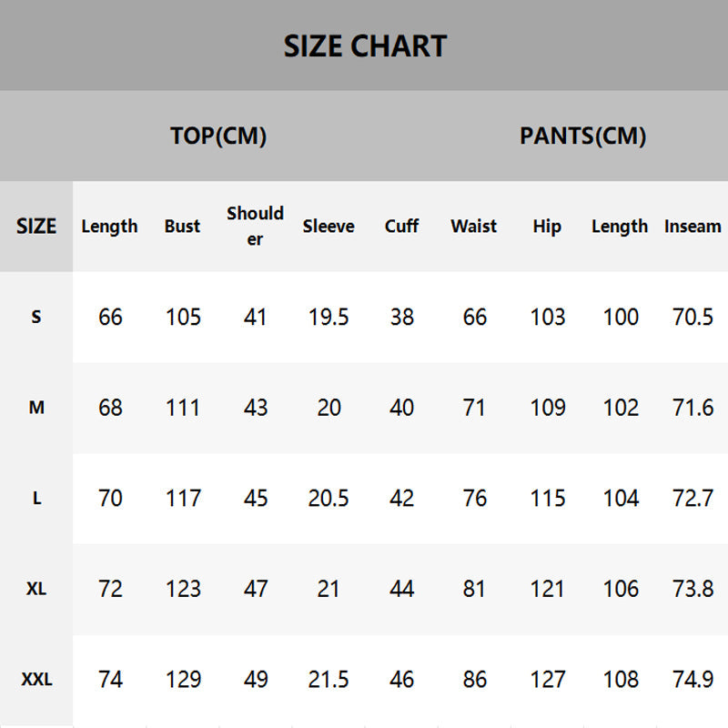Click the Waist column header
This screenshot has height=728, width=728.
[474, 226]
